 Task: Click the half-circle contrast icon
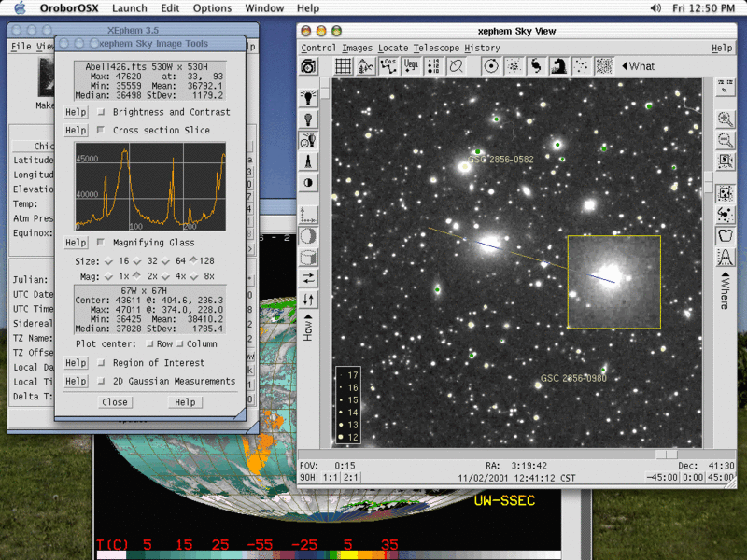pos(308,183)
